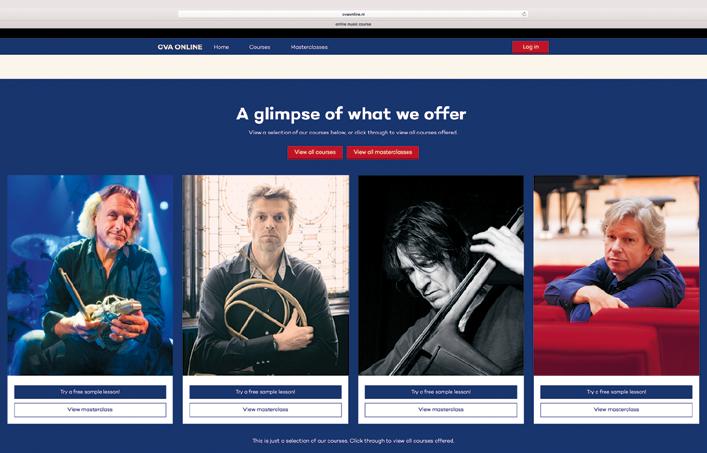The image size is (707, 453).
Task: View masterclass on the third card
Action: click(x=441, y=410)
